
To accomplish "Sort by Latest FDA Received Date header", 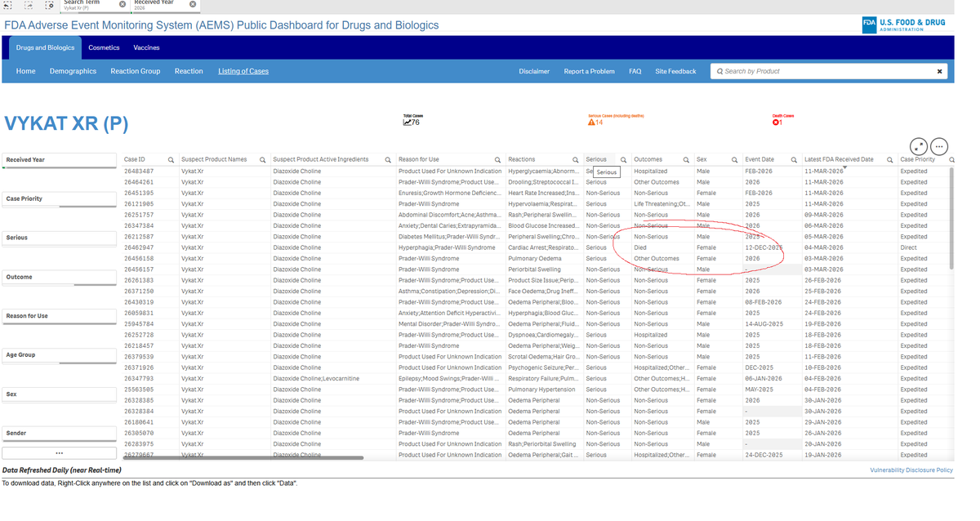I will (839, 160).
